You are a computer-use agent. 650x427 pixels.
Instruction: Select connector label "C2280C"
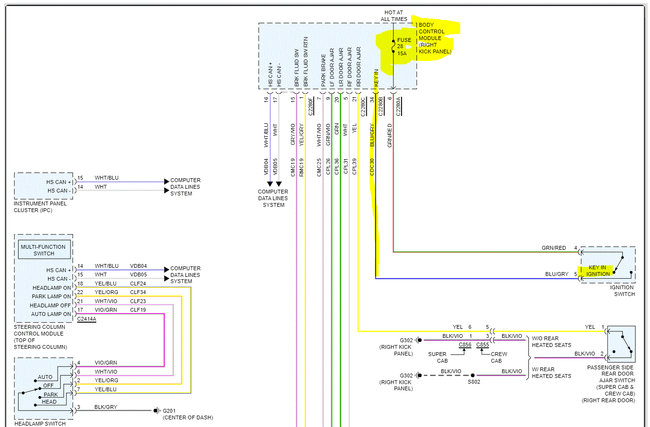(x=364, y=106)
